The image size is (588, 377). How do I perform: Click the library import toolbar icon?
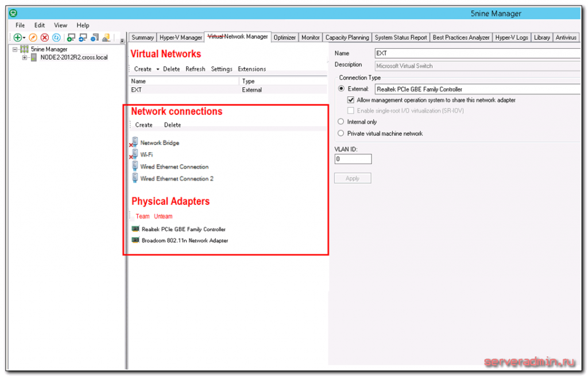click(107, 37)
